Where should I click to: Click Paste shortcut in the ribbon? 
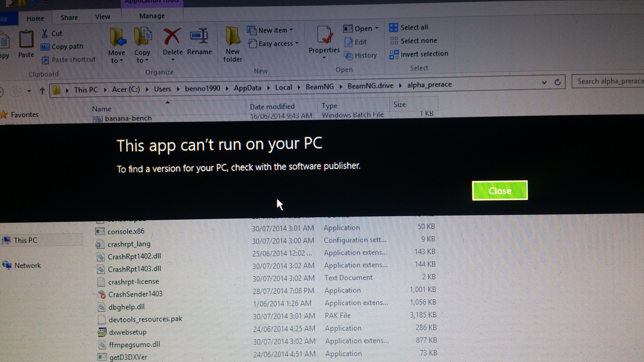pyautogui.click(x=69, y=60)
